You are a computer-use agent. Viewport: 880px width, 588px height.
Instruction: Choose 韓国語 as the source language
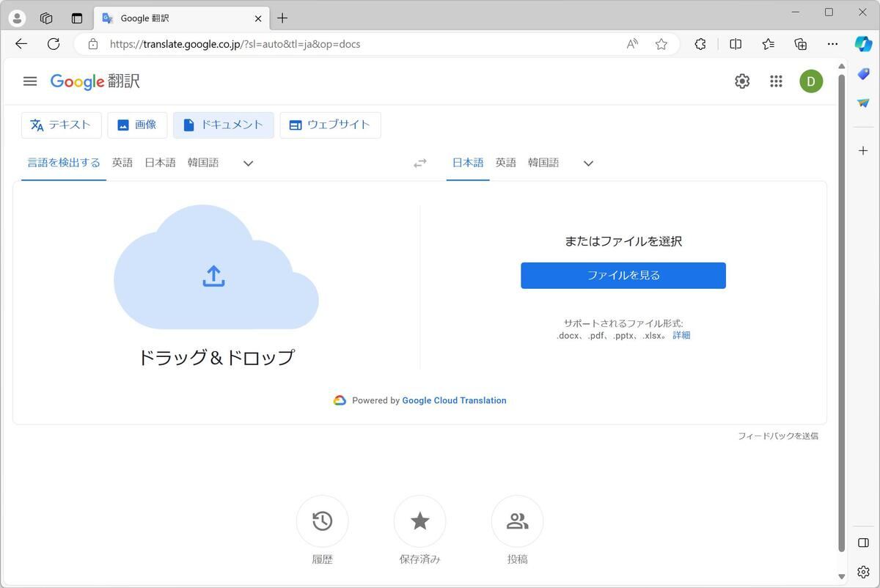coord(203,163)
